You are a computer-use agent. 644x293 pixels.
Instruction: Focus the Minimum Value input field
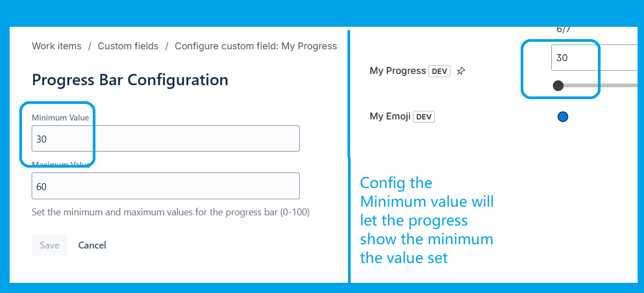165,139
